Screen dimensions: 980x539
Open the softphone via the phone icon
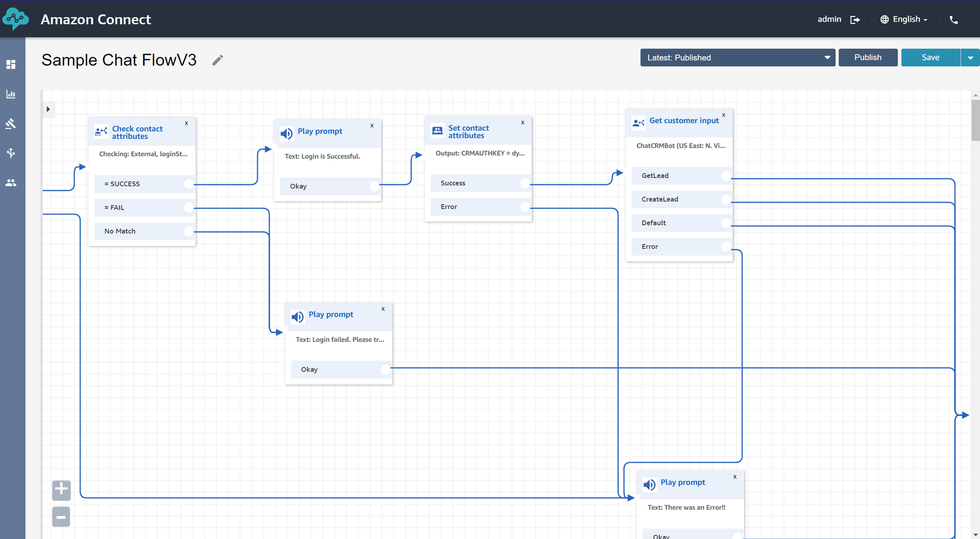pos(954,20)
